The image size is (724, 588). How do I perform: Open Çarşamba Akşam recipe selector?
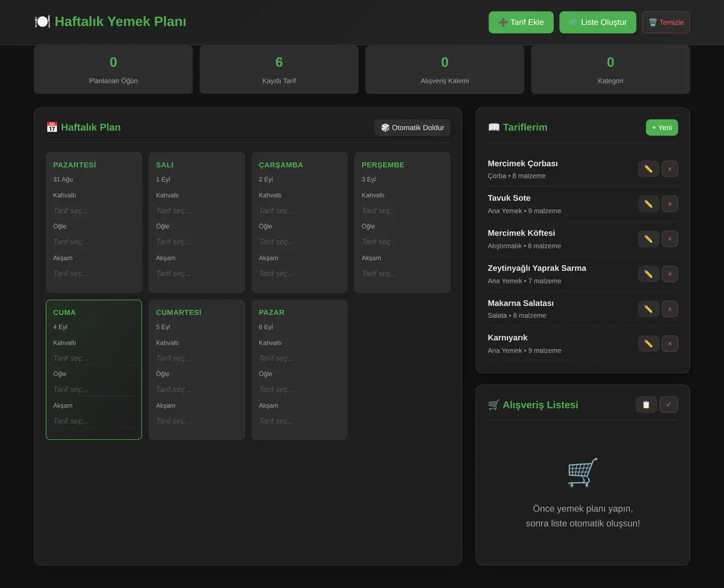coord(299,273)
